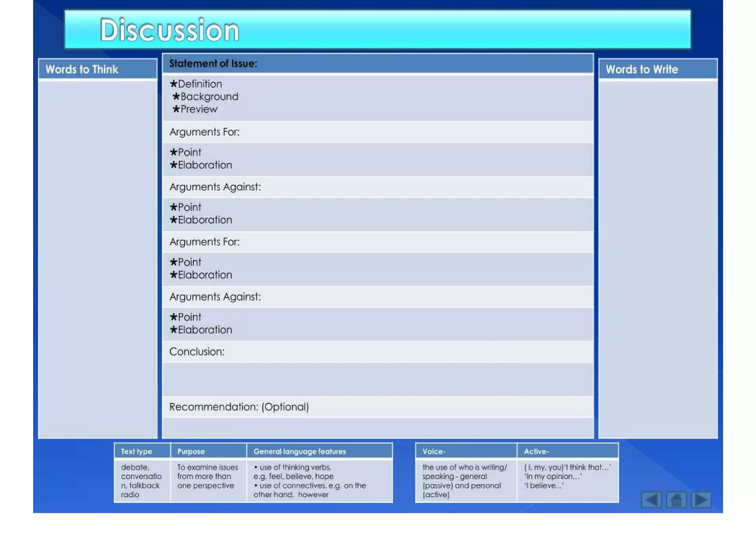Select the first Arguments For row
Screen dimensions: 756x534
coord(378,132)
